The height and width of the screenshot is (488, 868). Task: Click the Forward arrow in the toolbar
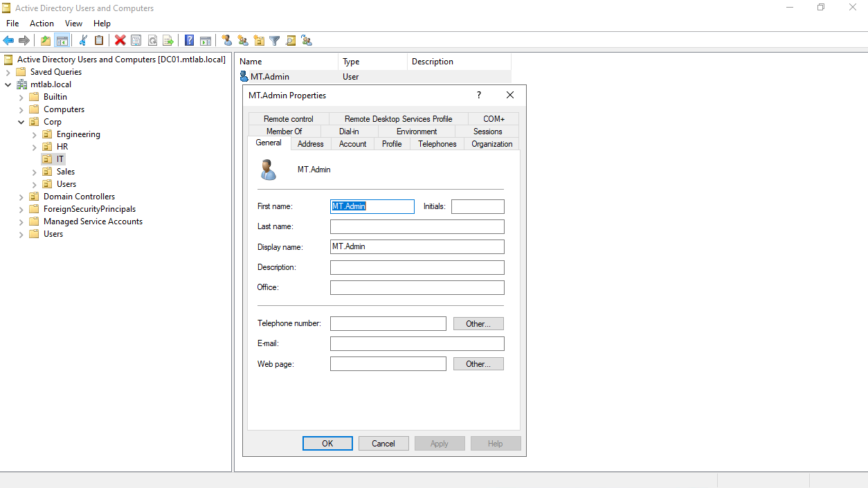pos(24,40)
